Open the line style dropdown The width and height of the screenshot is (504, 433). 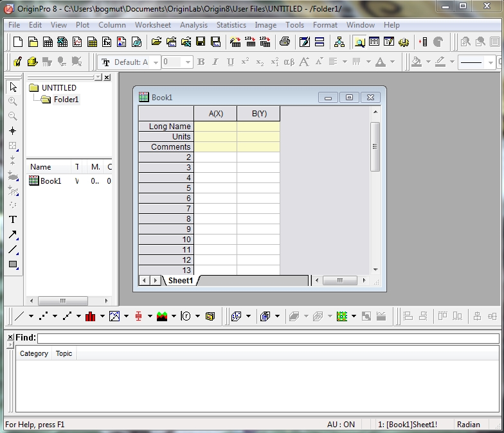tap(491, 62)
